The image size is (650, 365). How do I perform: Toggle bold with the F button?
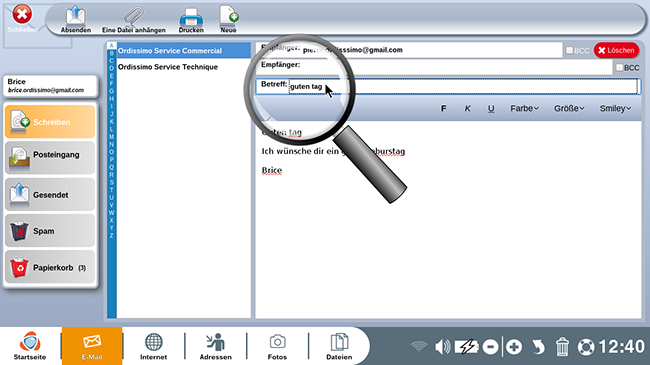tap(444, 108)
